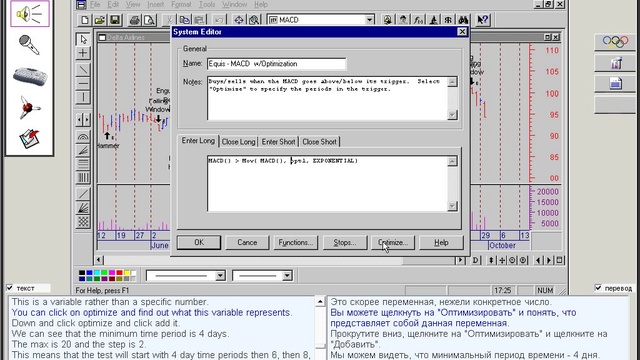
Task: Click the Print toolbar icon
Action: [134, 20]
